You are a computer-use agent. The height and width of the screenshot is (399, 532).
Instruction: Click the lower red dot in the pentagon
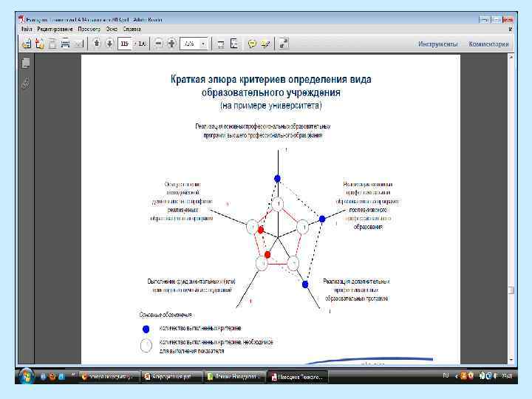click(267, 254)
